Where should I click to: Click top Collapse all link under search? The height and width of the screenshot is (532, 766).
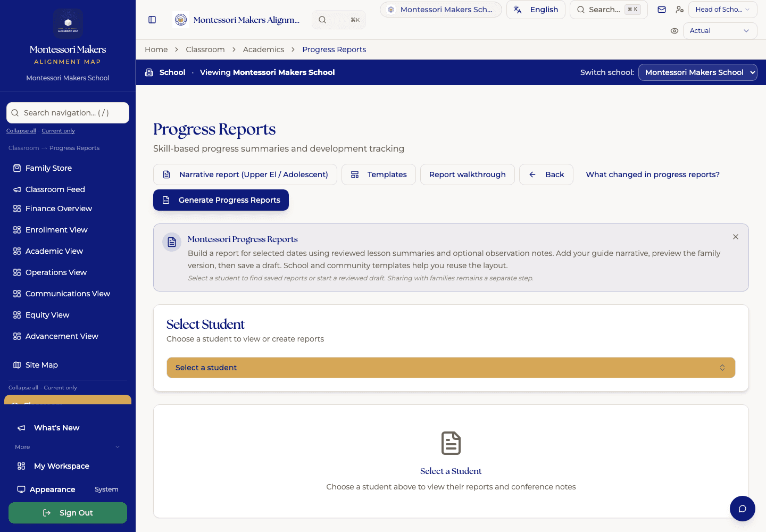pyautogui.click(x=21, y=131)
